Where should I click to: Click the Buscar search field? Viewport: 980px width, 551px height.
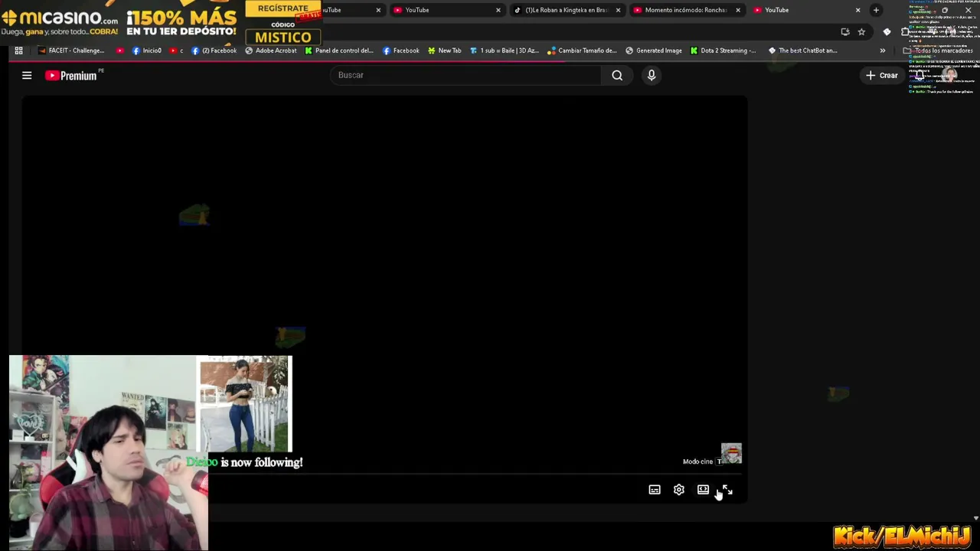[x=465, y=75]
